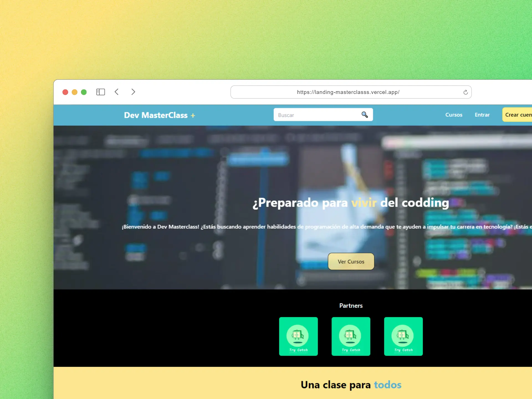Open the Cursos menu item
The width and height of the screenshot is (532, 399).
[453, 115]
